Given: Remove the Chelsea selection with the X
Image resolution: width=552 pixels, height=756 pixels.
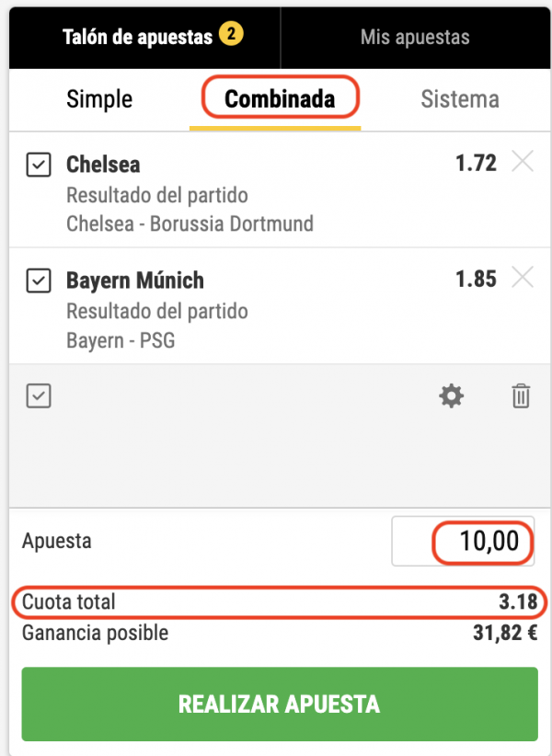Looking at the screenshot, I should [522, 163].
